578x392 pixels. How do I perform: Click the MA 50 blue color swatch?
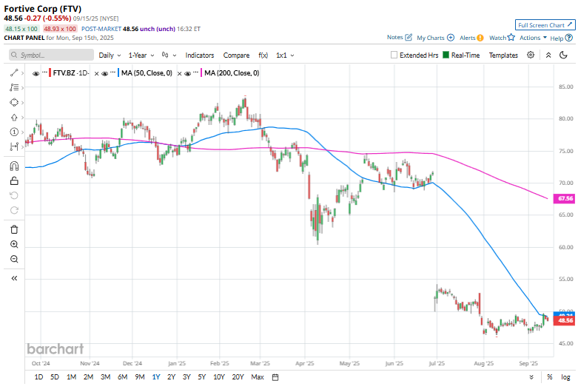point(118,73)
